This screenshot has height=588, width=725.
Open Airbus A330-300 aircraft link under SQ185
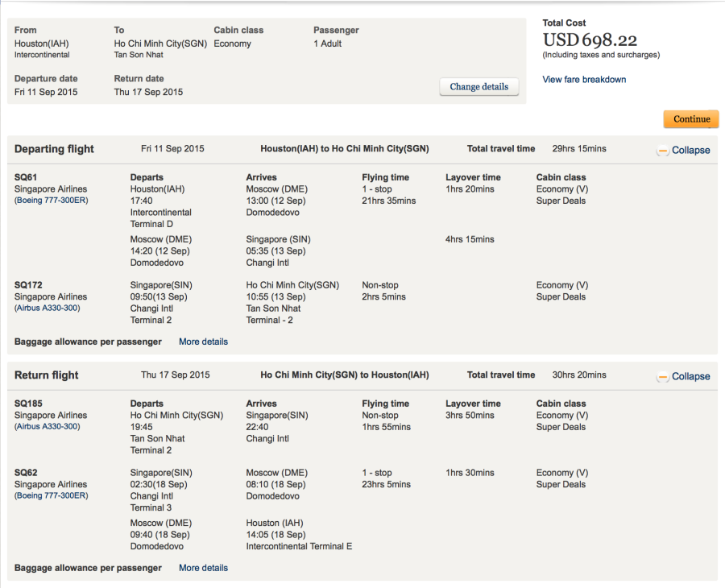48,426
